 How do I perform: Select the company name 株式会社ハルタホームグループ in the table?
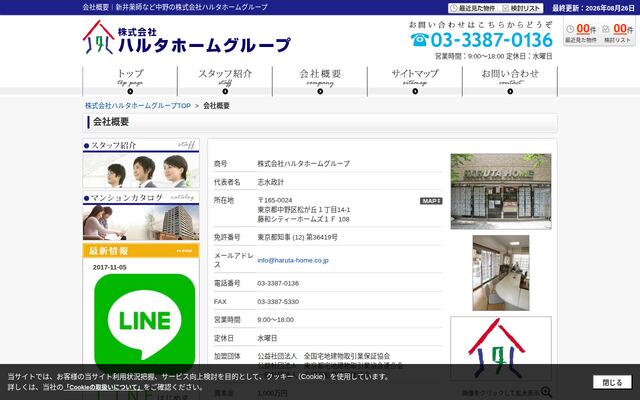pyautogui.click(x=303, y=164)
